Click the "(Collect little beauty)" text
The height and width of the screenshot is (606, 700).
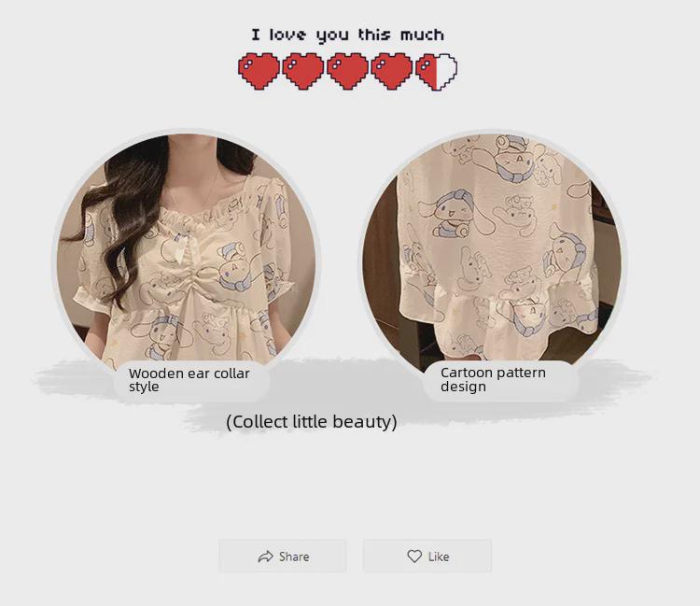tap(312, 421)
